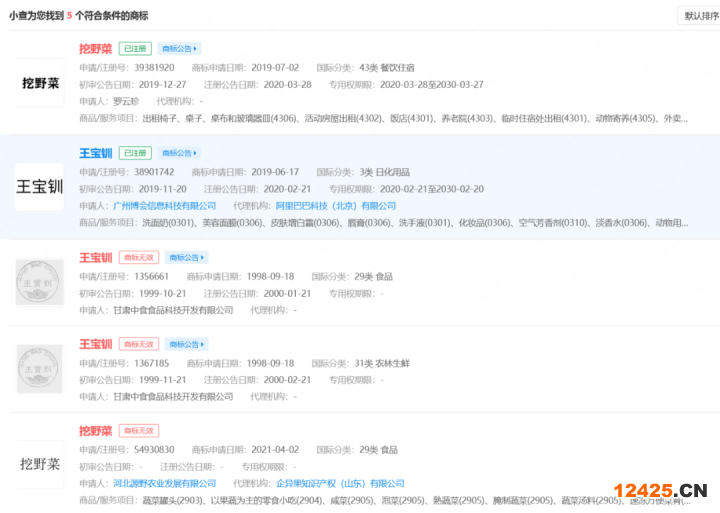The height and width of the screenshot is (513, 720).
Task: Open applicant 河北源野农业发展有限公司 link
Action: (x=164, y=483)
